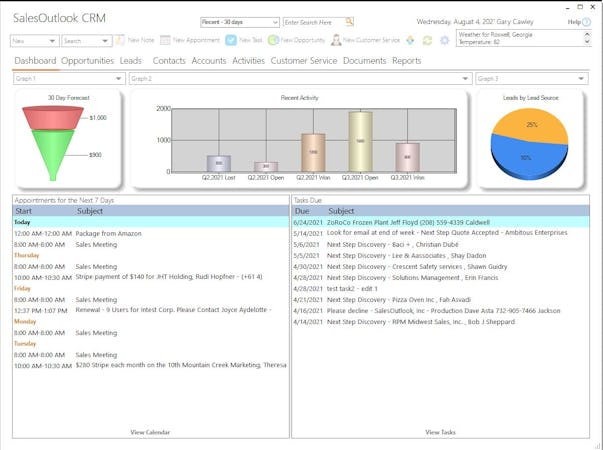Screen dimensions: 603x450
Task: Open the settings gear icon
Action: pyautogui.click(x=445, y=40)
